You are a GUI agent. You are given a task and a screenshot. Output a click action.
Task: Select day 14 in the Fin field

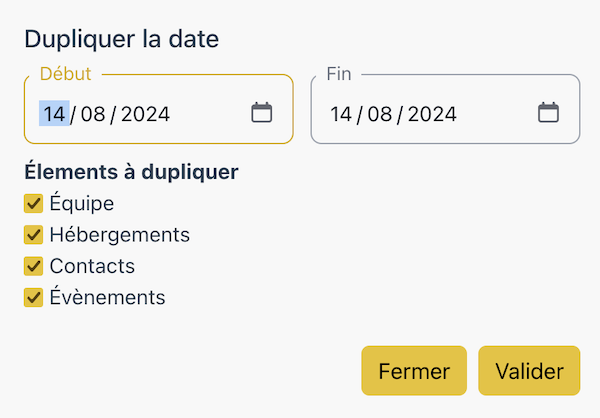341,114
